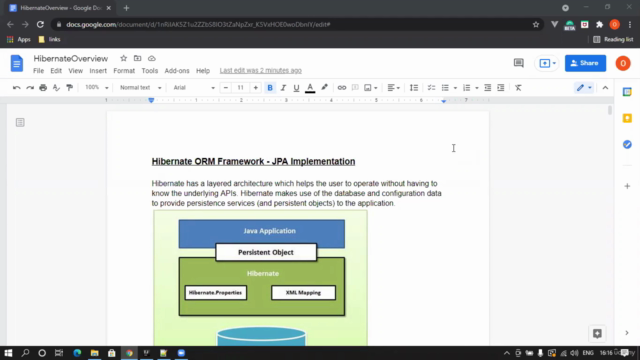Open Google Calendar side panel
Viewport: 640px width, 360px height.
pos(627,92)
